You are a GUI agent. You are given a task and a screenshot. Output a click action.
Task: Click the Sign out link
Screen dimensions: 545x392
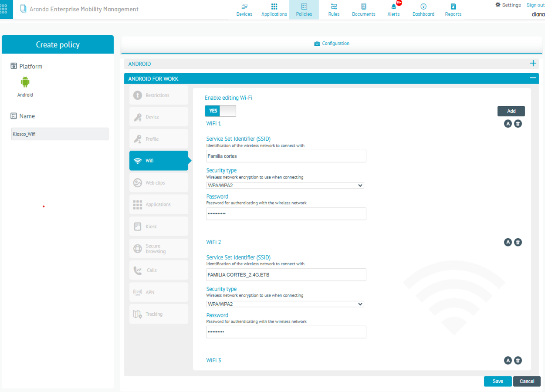[x=535, y=5]
